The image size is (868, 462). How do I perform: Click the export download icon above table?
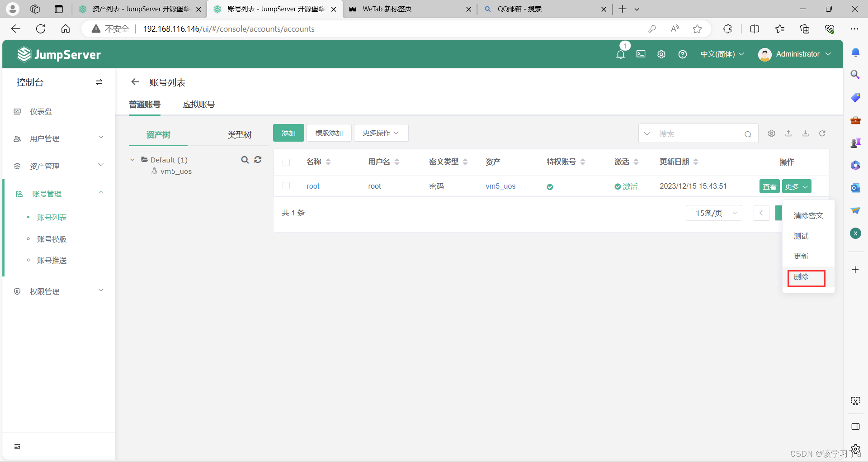tap(806, 133)
